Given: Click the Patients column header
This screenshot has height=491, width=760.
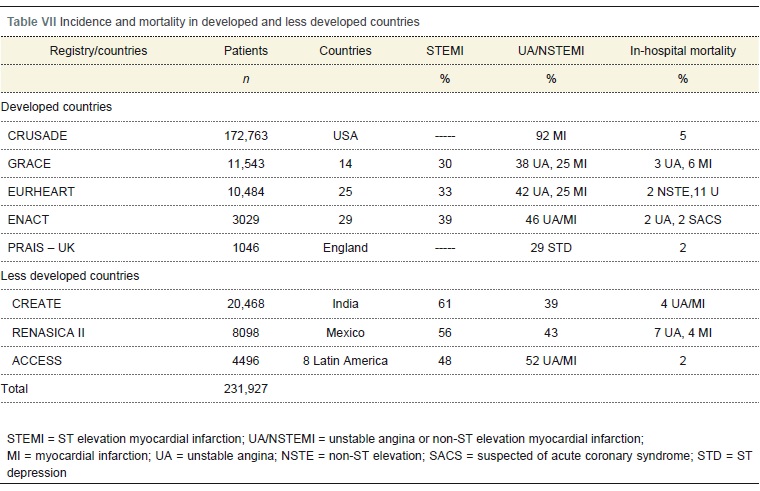Looking at the screenshot, I should tap(245, 51).
